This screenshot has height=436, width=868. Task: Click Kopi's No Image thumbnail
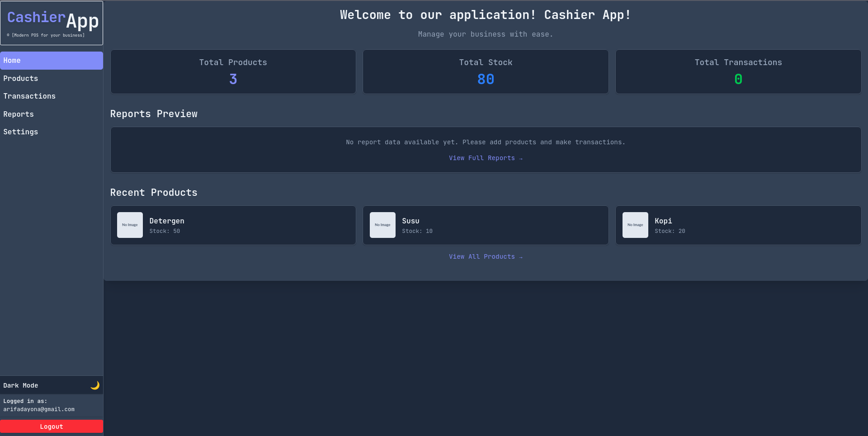coord(635,225)
